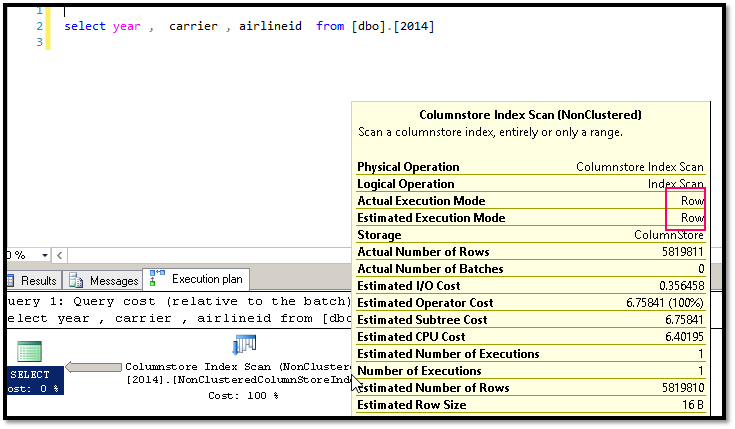Select the Execution plan tab
The width and height of the screenshot is (735, 429).
coord(196,279)
